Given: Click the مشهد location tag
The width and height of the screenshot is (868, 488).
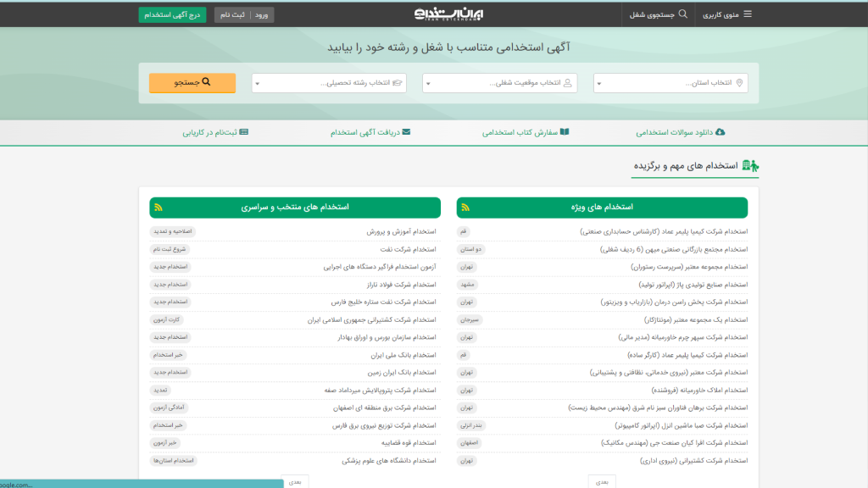Looking at the screenshot, I should [x=467, y=285].
